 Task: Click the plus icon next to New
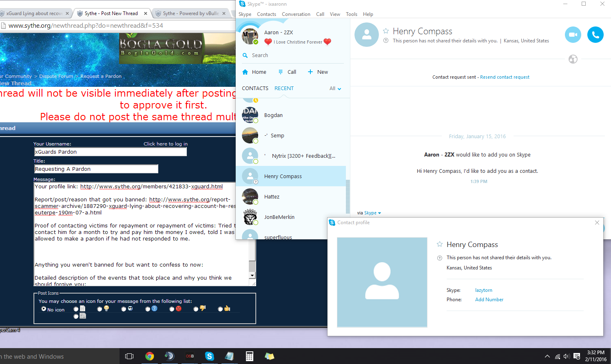point(310,72)
